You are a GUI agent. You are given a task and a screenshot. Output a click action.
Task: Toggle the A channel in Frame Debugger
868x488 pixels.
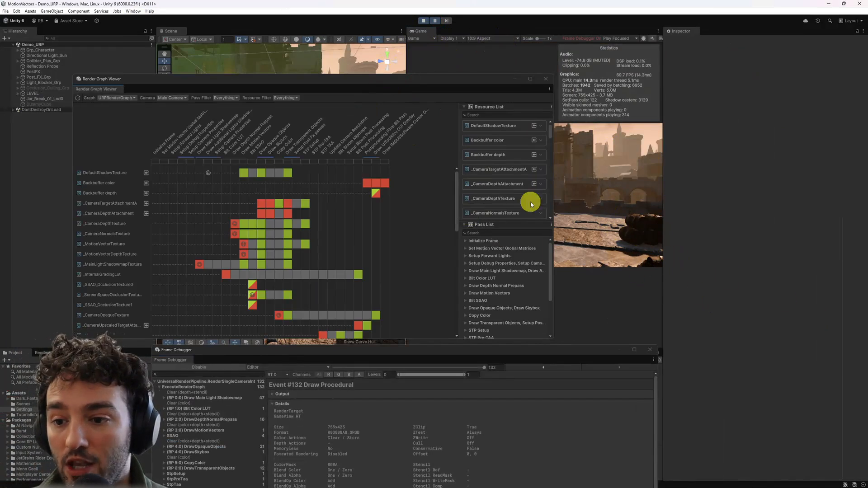(x=359, y=375)
